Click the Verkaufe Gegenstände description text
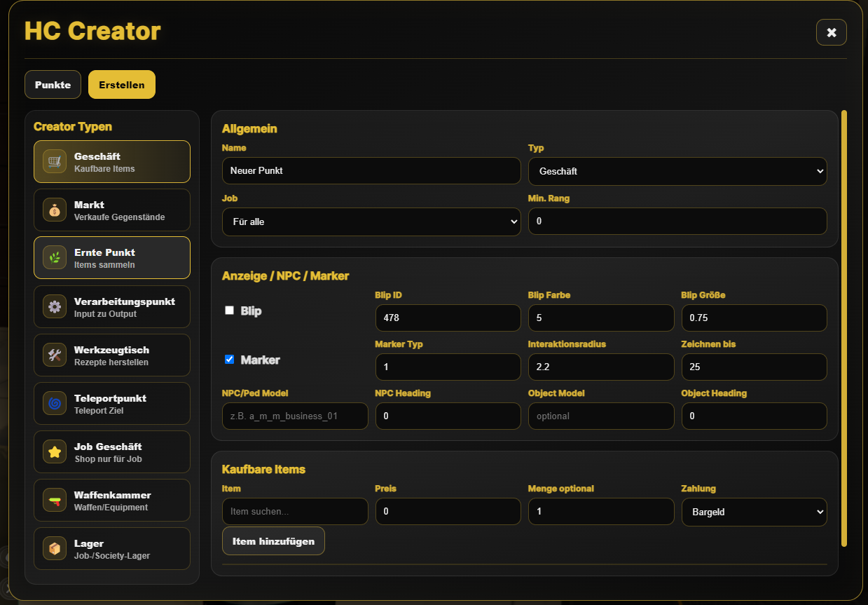The image size is (868, 605). click(120, 217)
